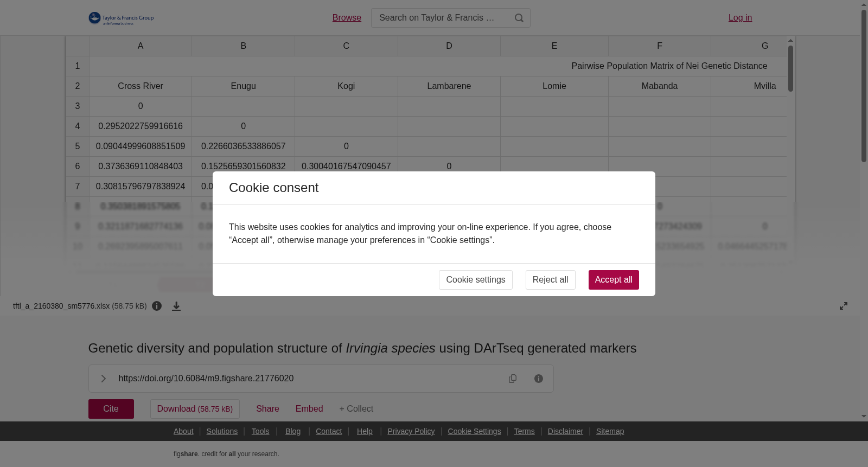Click the Share button
The image size is (868, 467).
pos(267,409)
